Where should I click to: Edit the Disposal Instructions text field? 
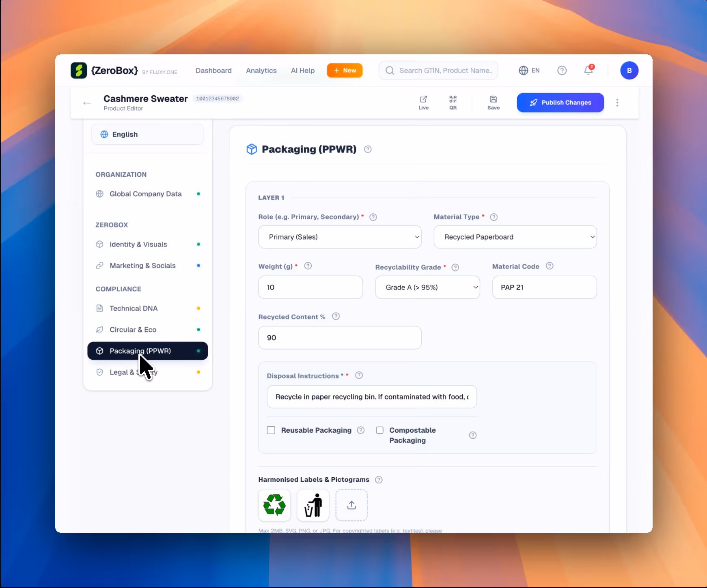pyautogui.click(x=372, y=397)
